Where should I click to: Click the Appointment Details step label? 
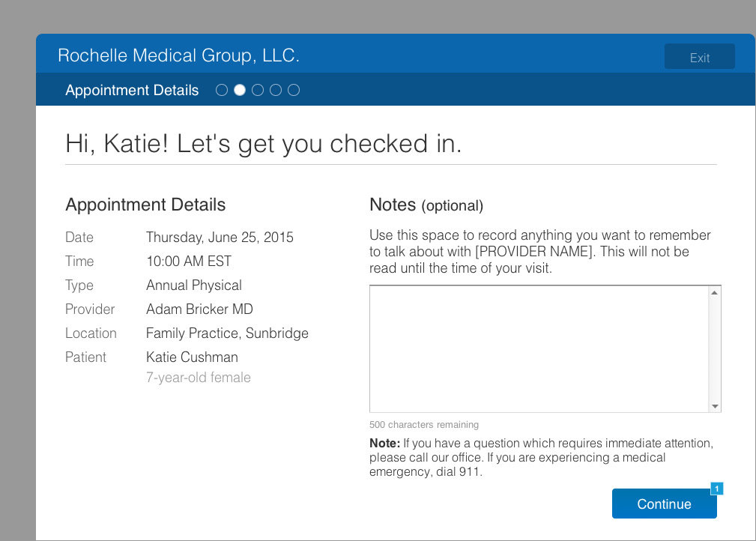132,90
